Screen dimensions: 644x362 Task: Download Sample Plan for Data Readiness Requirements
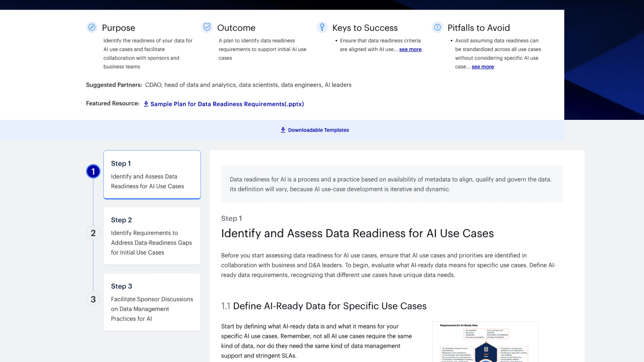pyautogui.click(x=227, y=104)
